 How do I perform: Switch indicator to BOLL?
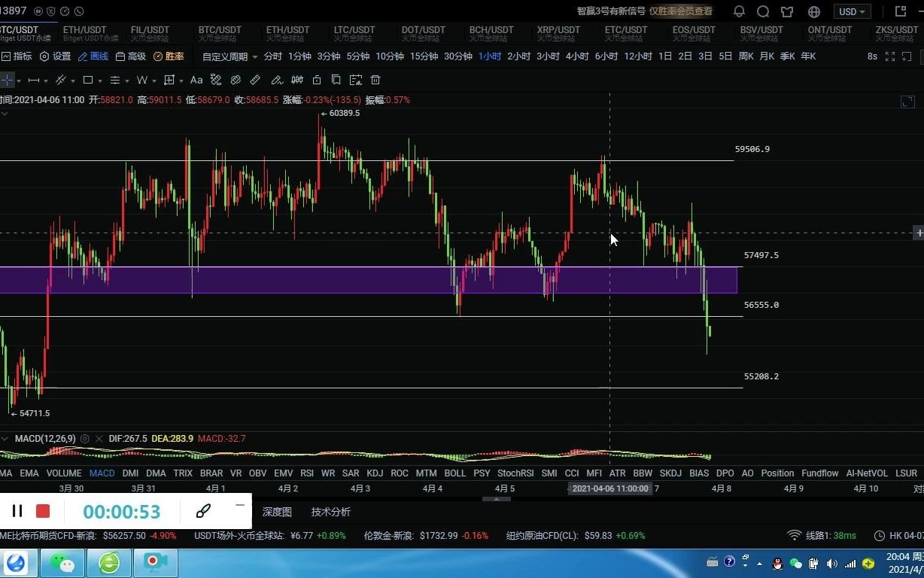point(455,473)
